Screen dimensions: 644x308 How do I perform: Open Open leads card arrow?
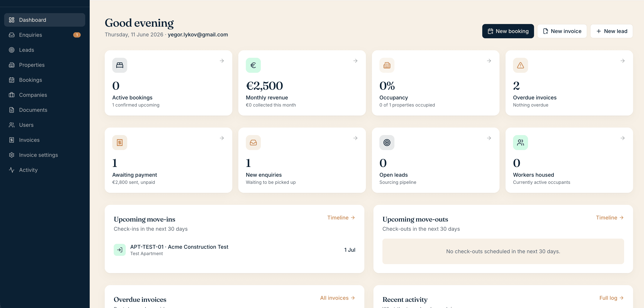point(489,138)
